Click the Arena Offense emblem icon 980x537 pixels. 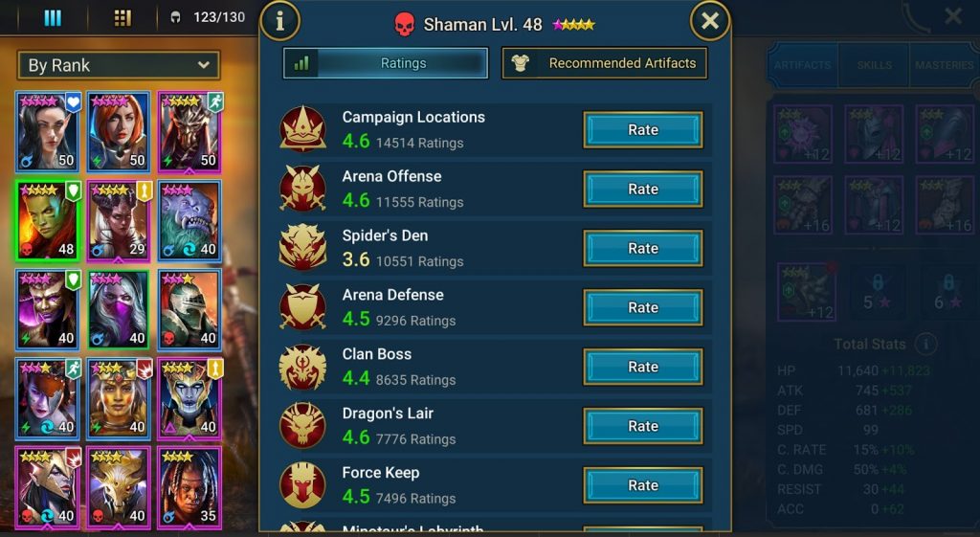click(x=302, y=189)
